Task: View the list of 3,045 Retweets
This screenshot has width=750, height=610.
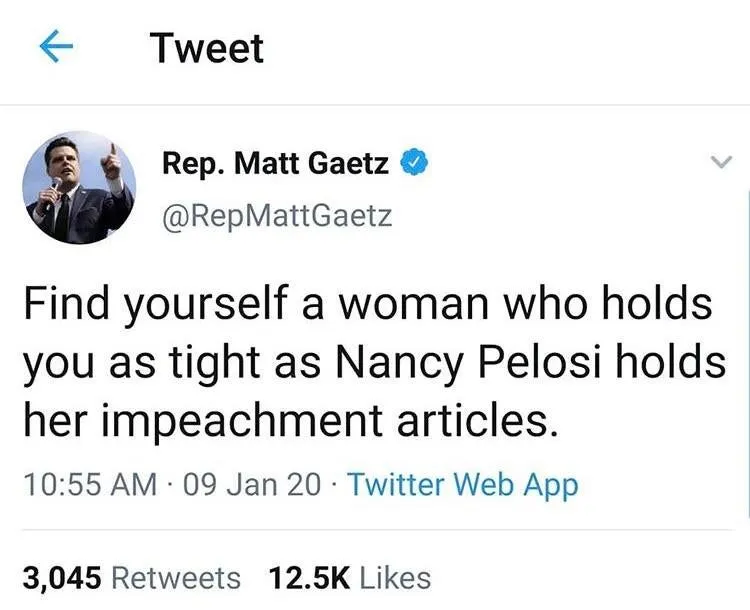Action: coord(131,577)
